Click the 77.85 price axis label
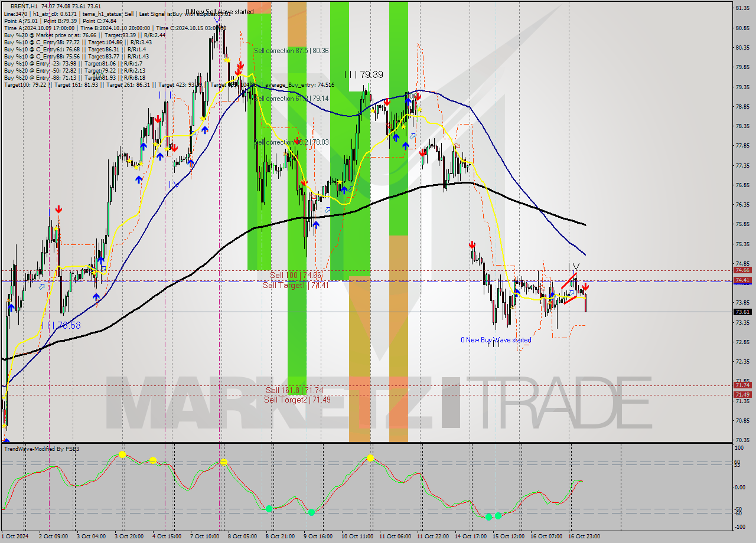Screen dimensions: 756x543 click(742, 145)
